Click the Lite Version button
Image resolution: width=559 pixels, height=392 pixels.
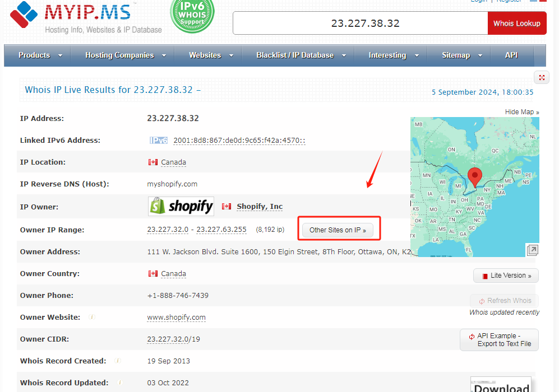[x=506, y=276]
